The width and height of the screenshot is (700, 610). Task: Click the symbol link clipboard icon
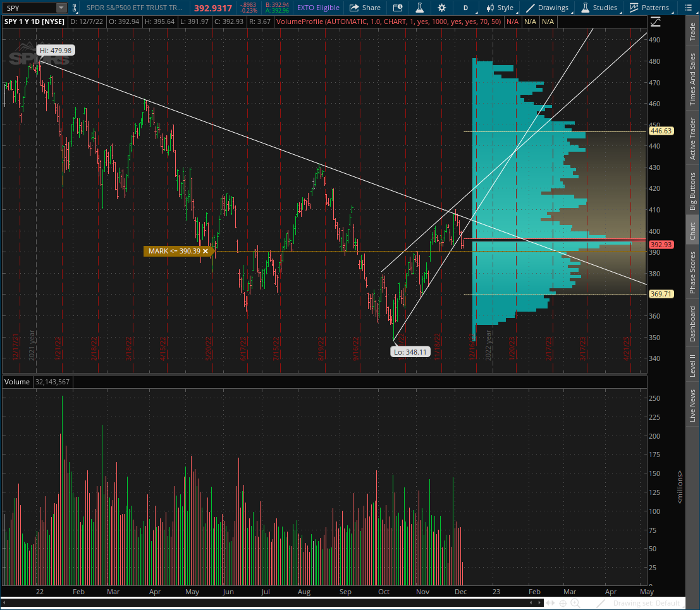[x=74, y=8]
